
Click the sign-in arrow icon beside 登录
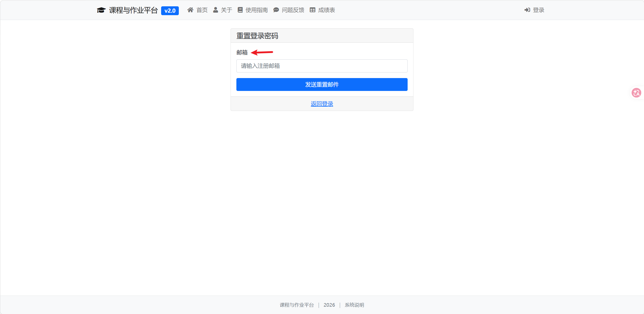pyautogui.click(x=527, y=10)
